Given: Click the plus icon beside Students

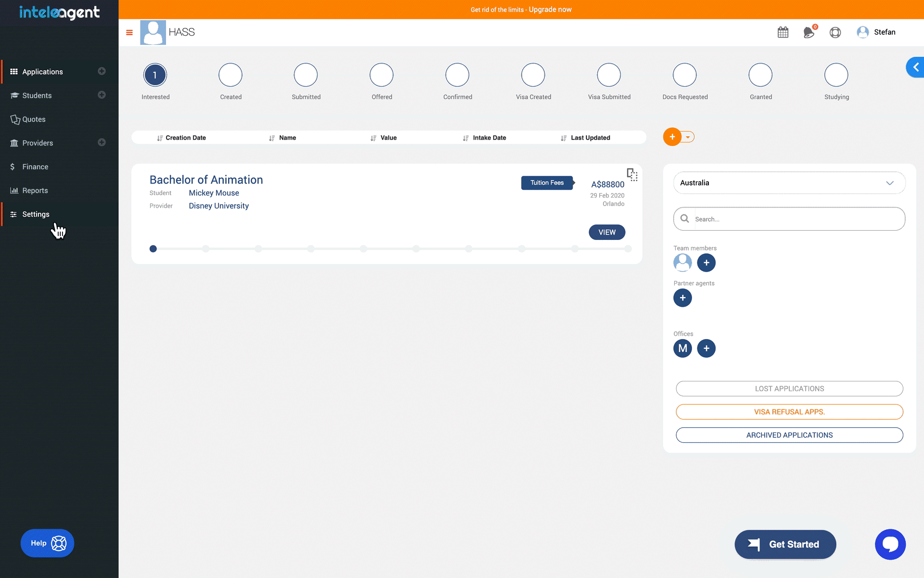Looking at the screenshot, I should (102, 95).
